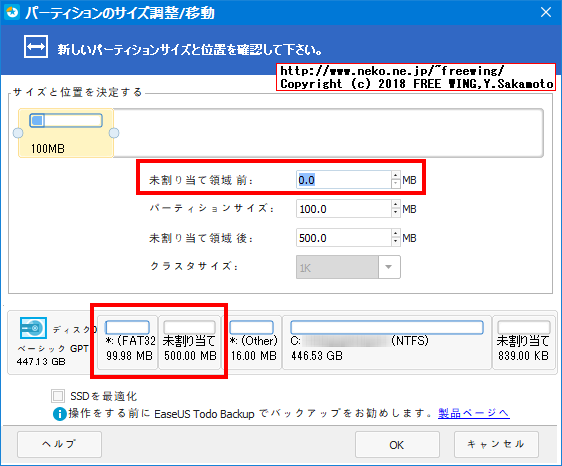Decrease partition size with down arrow
The width and height of the screenshot is (562, 466).
[395, 213]
